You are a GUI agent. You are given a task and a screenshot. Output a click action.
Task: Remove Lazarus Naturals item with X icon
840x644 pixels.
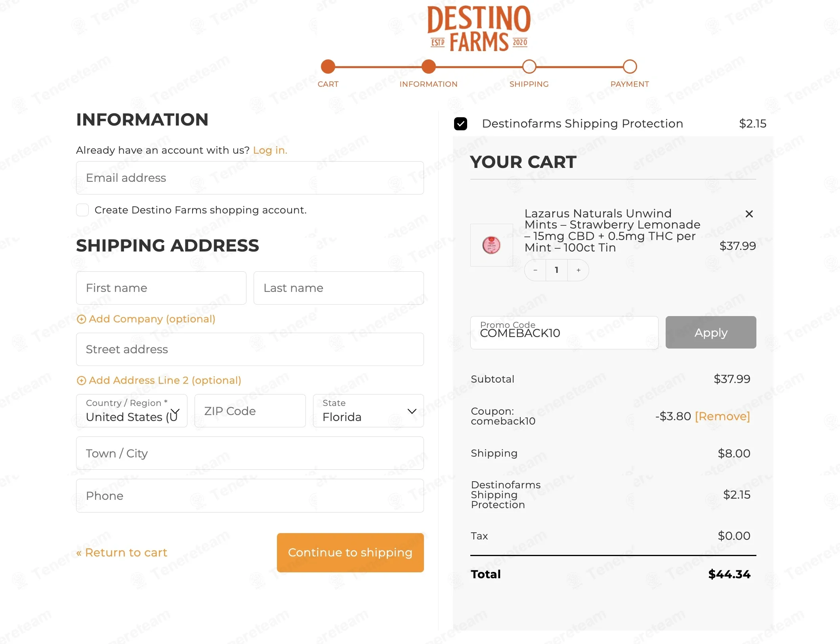pyautogui.click(x=749, y=214)
